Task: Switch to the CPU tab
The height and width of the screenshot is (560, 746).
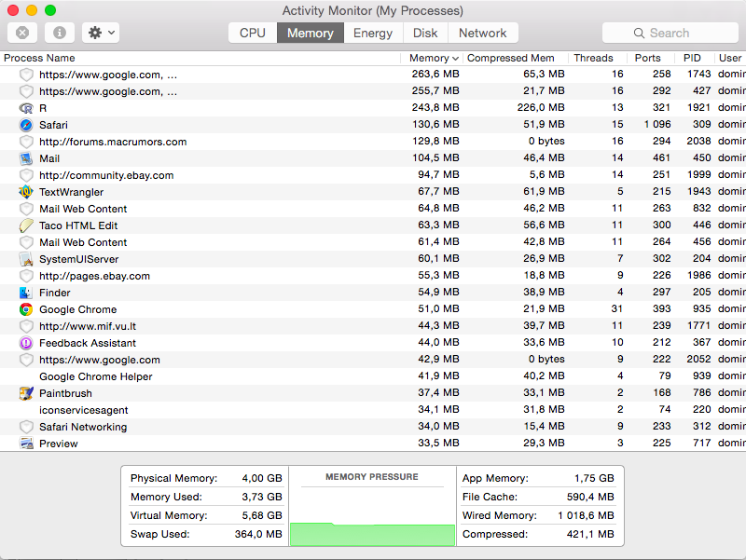Action: (253, 33)
